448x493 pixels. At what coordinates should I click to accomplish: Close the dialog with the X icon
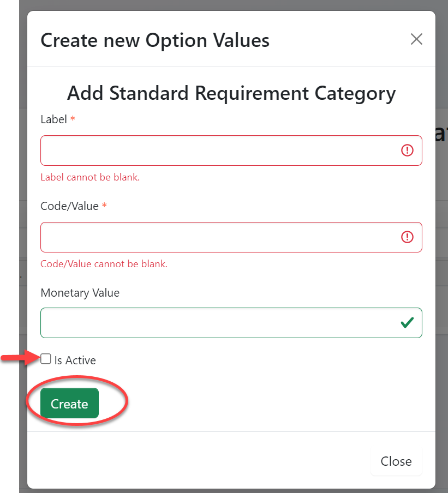click(416, 39)
